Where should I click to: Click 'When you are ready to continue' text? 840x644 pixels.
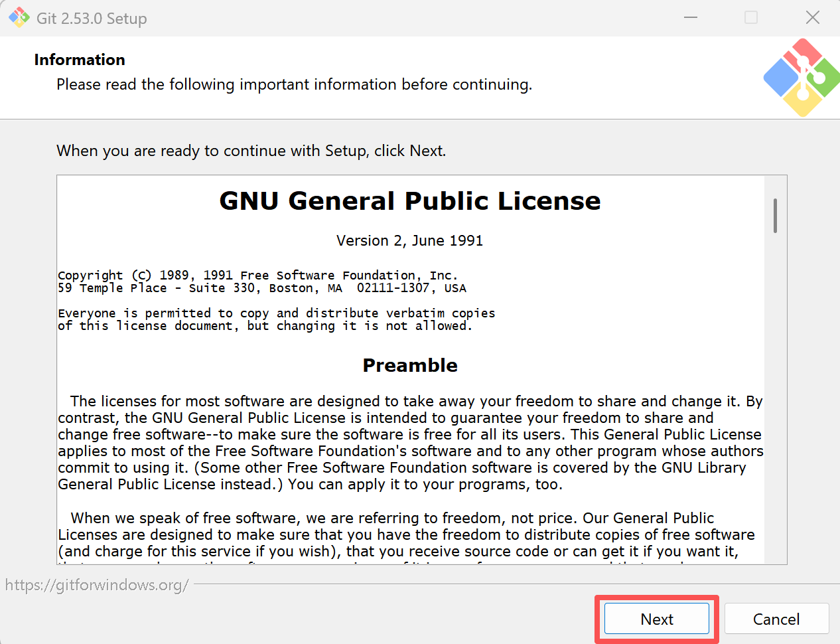click(x=251, y=151)
